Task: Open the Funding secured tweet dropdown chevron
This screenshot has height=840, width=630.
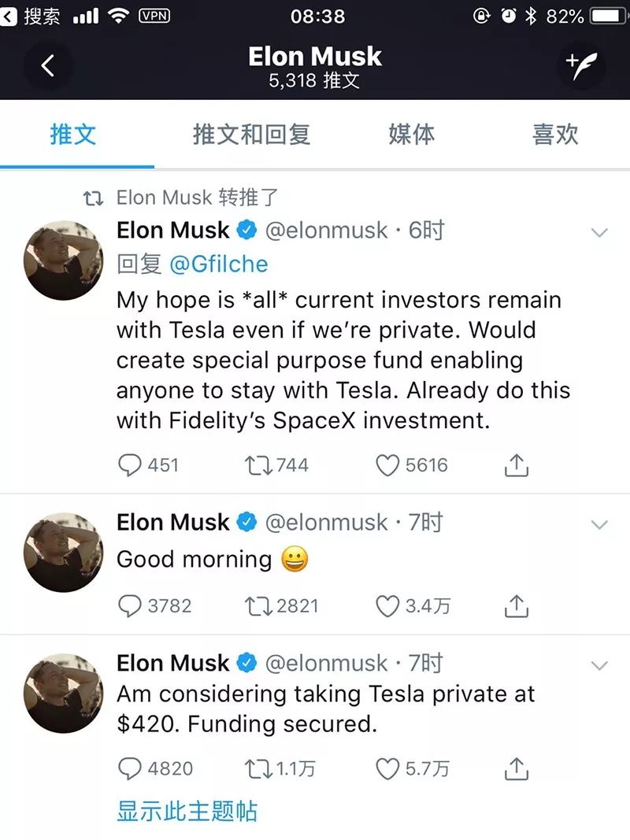Action: pyautogui.click(x=599, y=665)
